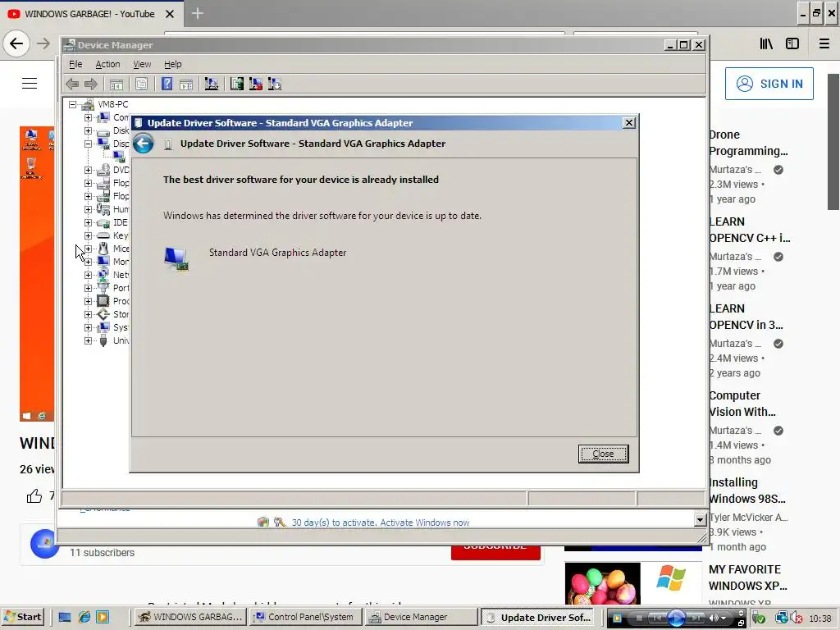Open a new browser tab with plus icon

[197, 13]
